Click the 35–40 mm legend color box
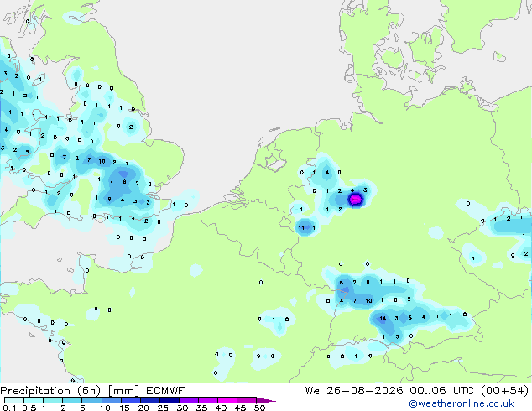 tap(208, 400)
